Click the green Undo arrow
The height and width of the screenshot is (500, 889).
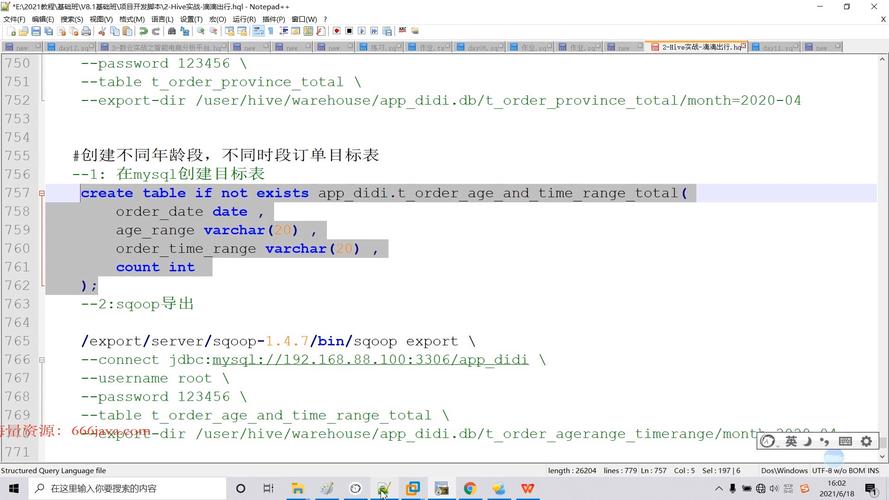143,31
